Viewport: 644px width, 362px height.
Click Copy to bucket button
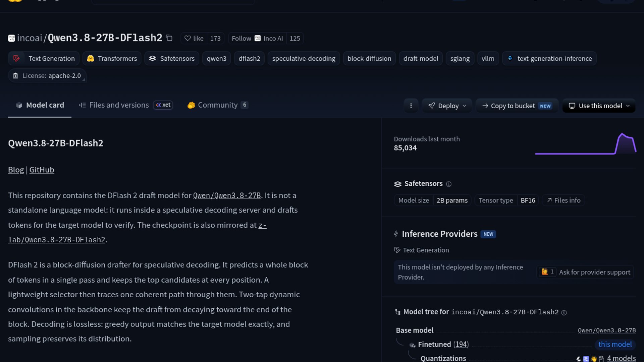point(517,106)
